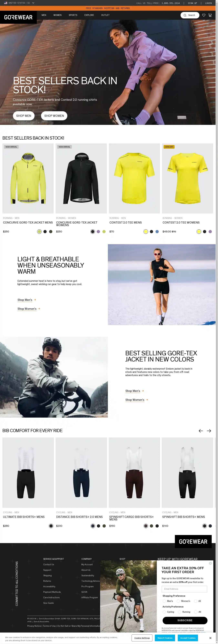
Task: Select Men's shopping preference radio
Action: click(164, 601)
